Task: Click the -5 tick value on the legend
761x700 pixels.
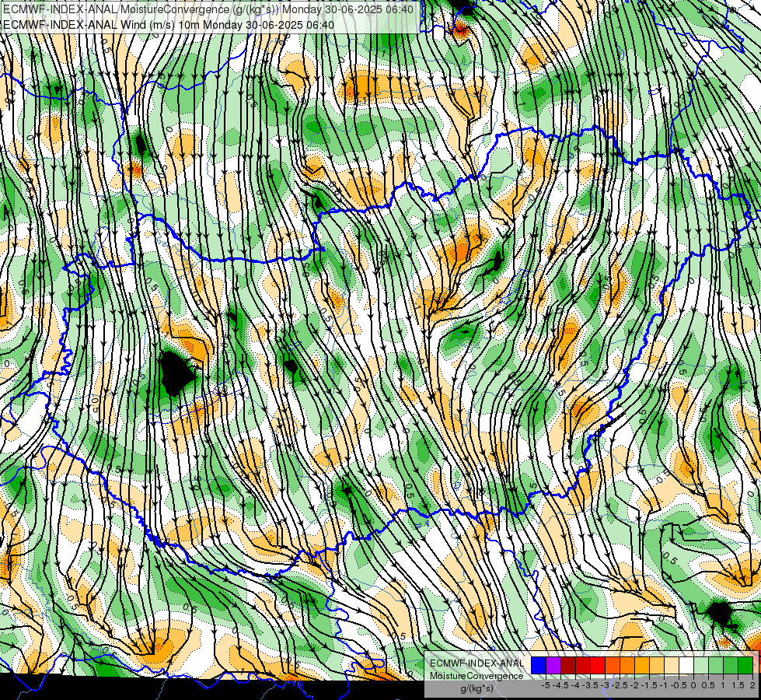Action: click(546, 685)
